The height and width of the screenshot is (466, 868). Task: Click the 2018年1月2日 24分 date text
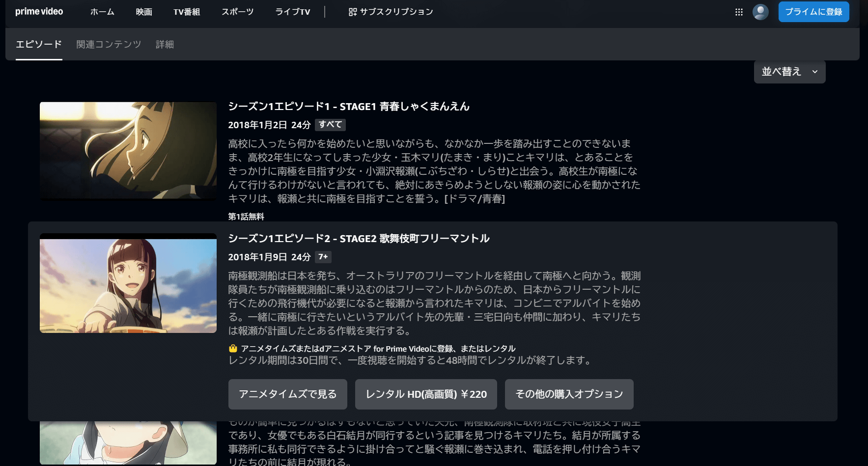click(x=269, y=125)
